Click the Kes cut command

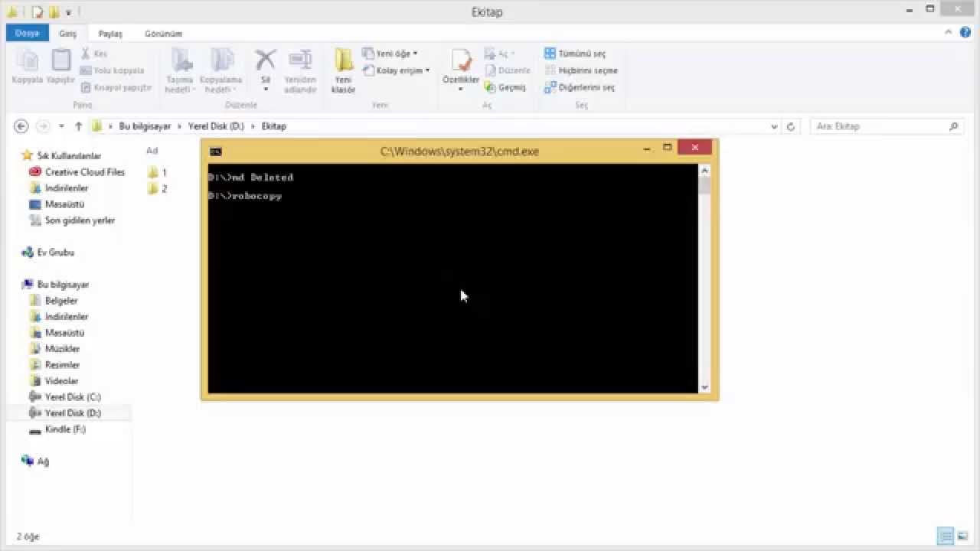tap(94, 54)
